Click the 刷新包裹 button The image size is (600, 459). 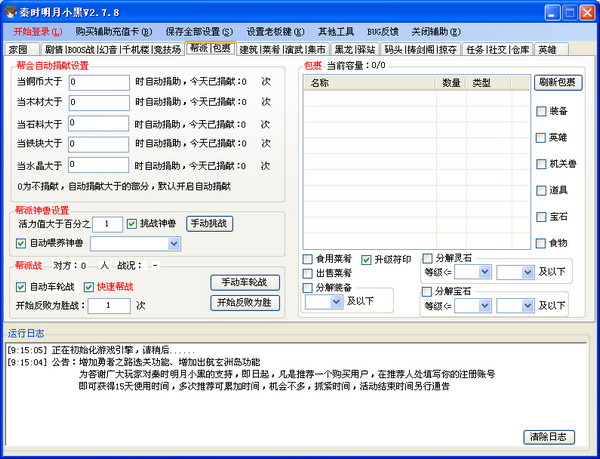click(558, 83)
